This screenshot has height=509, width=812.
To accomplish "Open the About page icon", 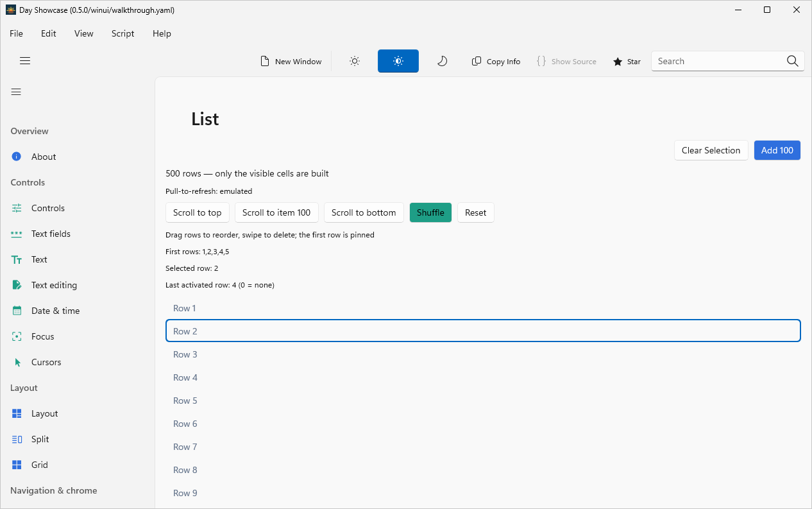I will pyautogui.click(x=17, y=157).
